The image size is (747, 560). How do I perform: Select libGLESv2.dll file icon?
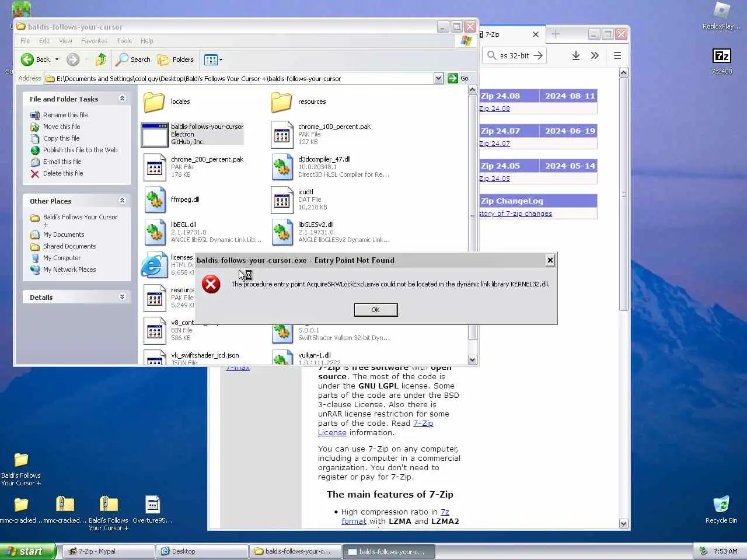coord(282,233)
